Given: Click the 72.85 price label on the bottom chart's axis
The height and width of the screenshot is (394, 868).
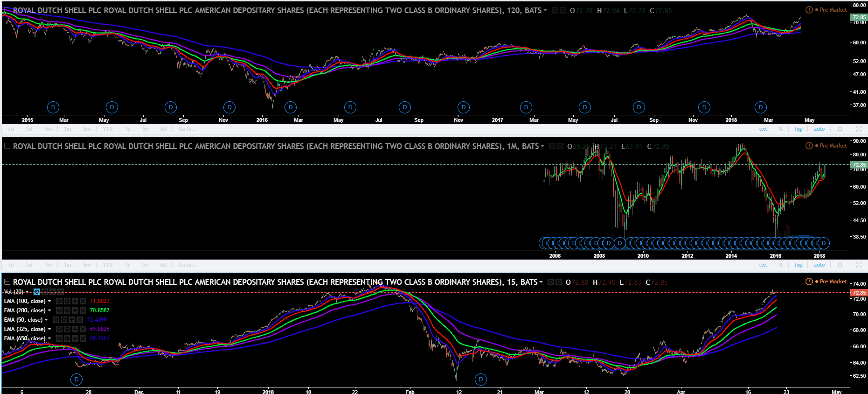Looking at the screenshot, I should pos(859,293).
